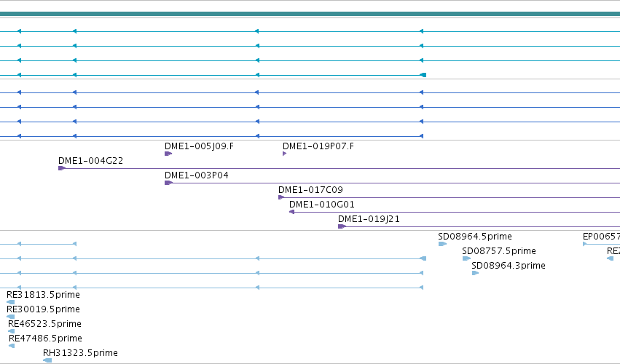The width and height of the screenshot is (620, 364).
Task: Click the RE30019.5prime EST label
Action: 43,309
